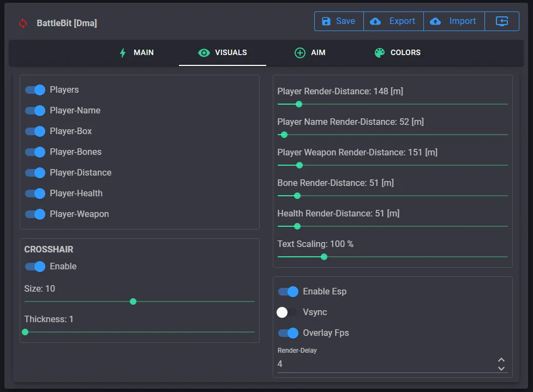Click the red refresh icon beside BattleBit

point(23,23)
